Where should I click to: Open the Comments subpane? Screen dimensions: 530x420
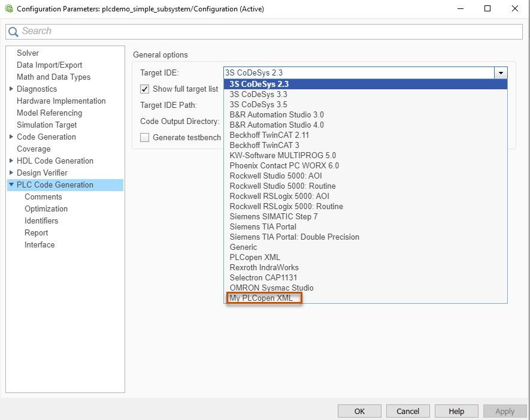point(43,197)
